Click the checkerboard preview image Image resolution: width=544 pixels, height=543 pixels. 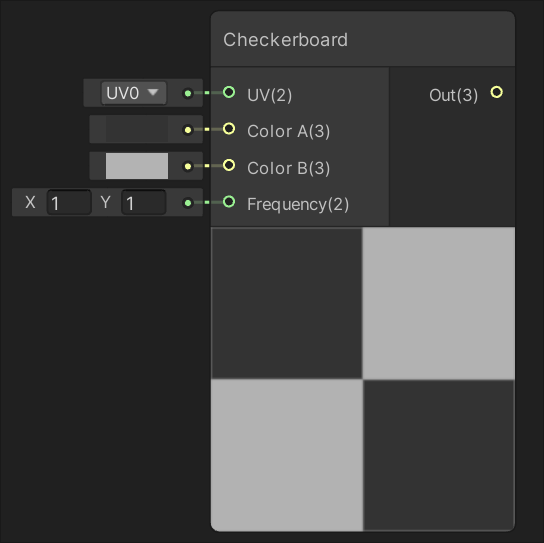(x=363, y=379)
